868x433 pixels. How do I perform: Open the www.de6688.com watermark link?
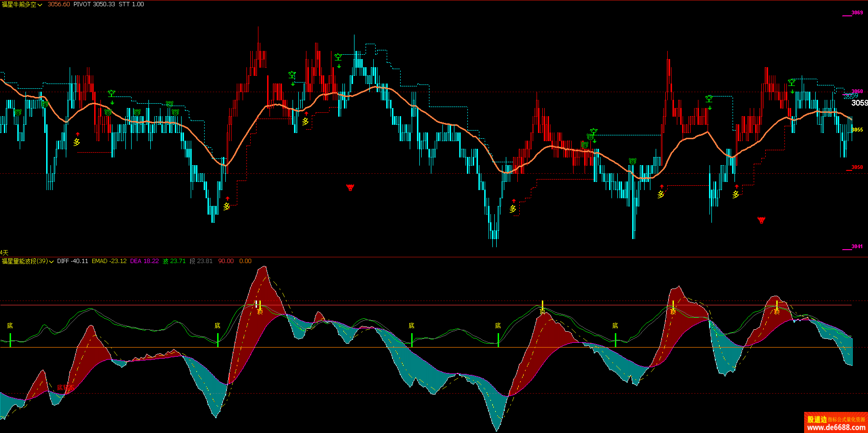[x=836, y=427]
